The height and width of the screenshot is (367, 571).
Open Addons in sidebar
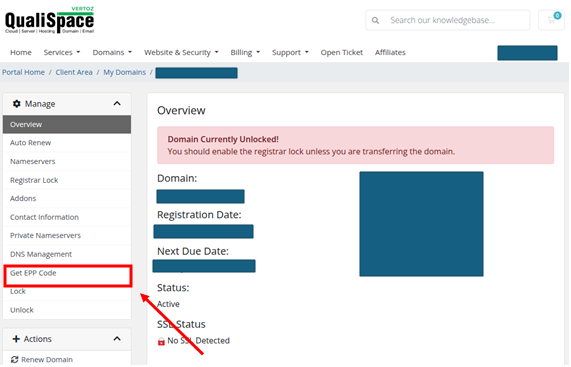pos(67,198)
